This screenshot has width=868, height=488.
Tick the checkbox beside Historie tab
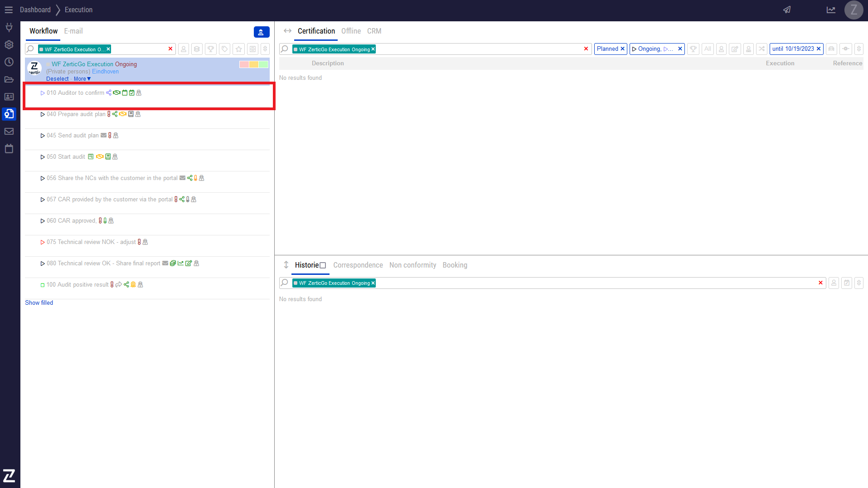[x=323, y=265]
